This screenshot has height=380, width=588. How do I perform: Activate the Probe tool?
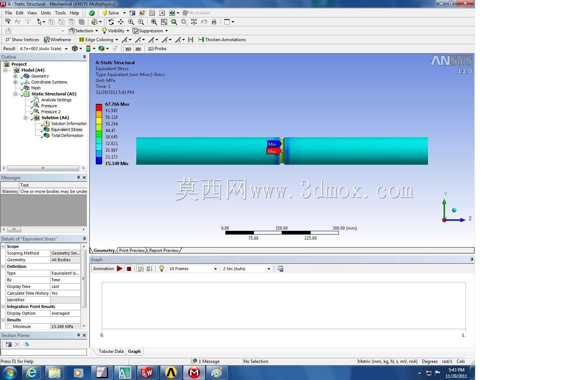157,49
